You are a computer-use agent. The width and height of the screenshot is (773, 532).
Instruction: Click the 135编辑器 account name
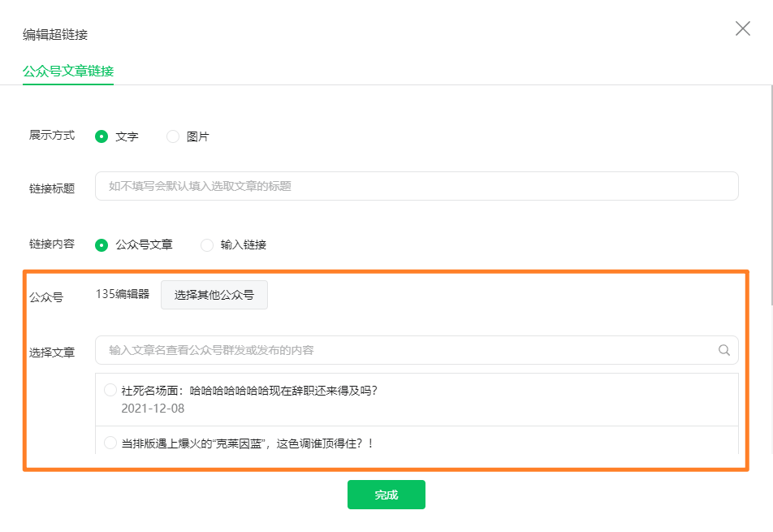(123, 295)
